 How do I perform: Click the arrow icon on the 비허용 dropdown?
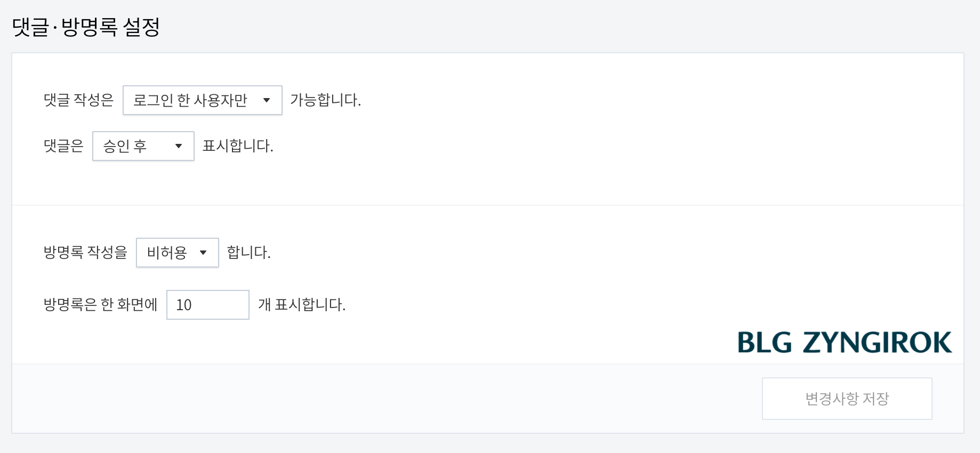(x=204, y=253)
